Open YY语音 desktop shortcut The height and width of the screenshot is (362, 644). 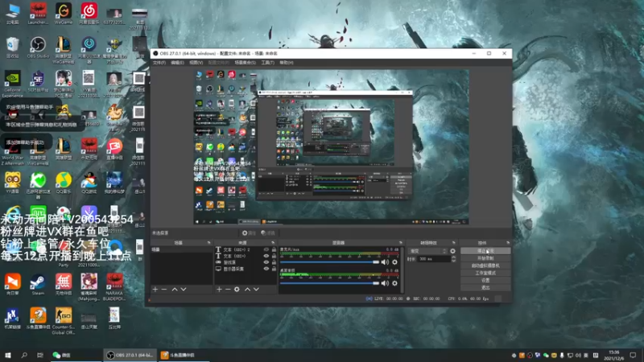(12, 183)
